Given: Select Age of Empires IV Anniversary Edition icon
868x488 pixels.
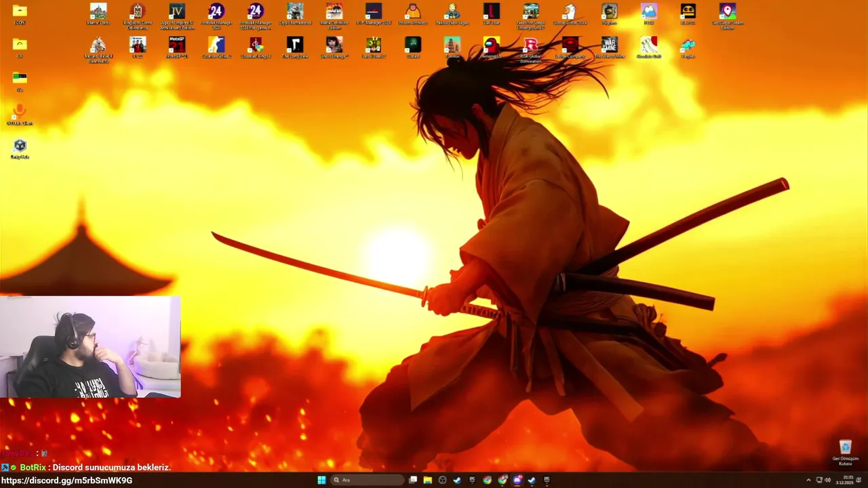Looking at the screenshot, I should tap(177, 16).
